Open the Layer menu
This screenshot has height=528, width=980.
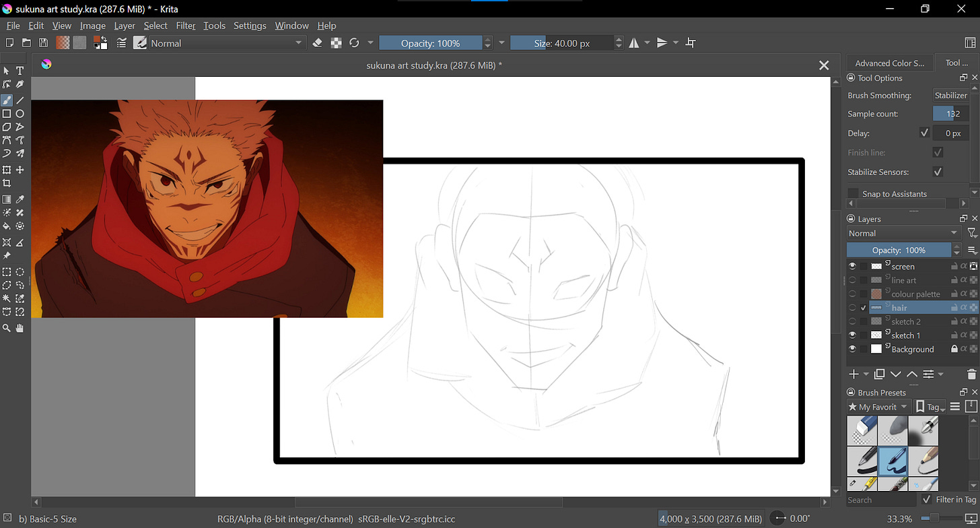click(125, 26)
